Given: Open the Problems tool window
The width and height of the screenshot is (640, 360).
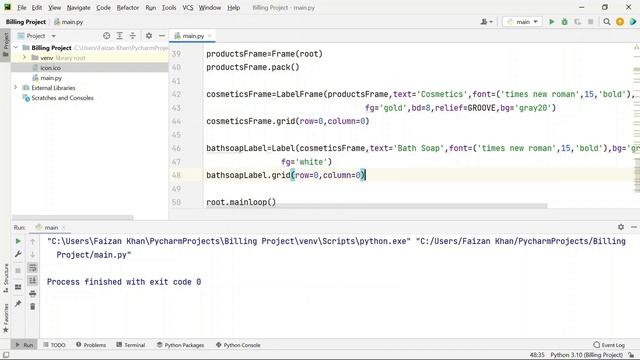Looking at the screenshot, I should coord(91,345).
